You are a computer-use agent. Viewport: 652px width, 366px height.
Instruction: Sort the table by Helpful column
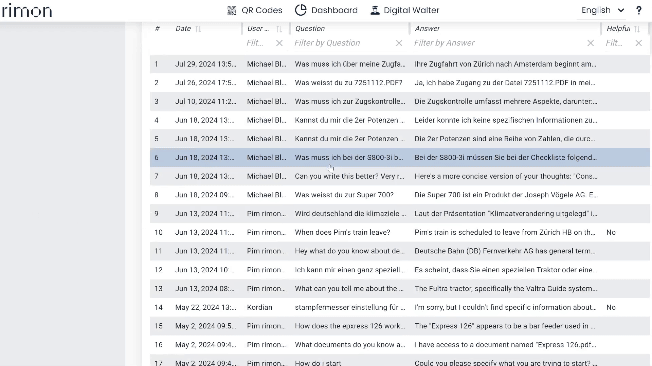(637, 29)
